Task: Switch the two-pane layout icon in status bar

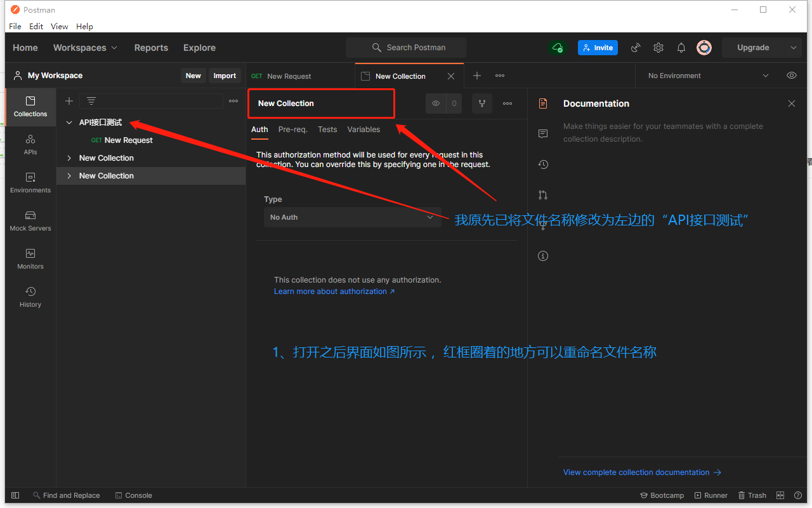Action: click(x=780, y=495)
